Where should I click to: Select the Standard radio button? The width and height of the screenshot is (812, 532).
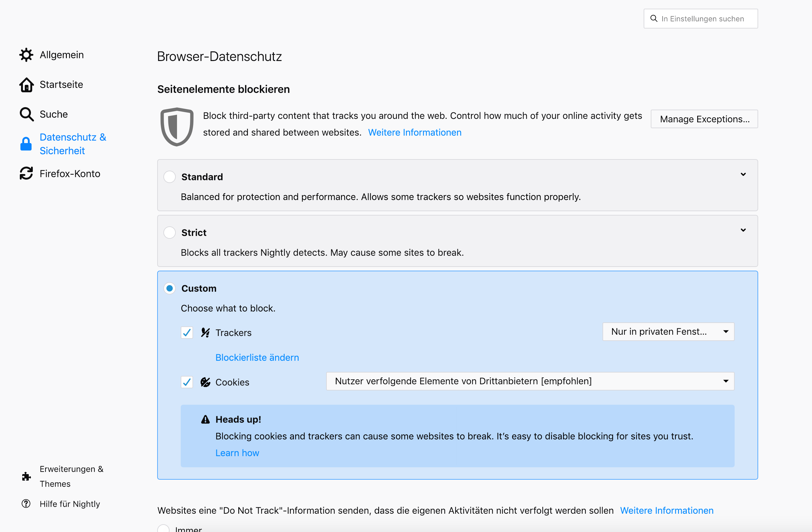tap(170, 177)
